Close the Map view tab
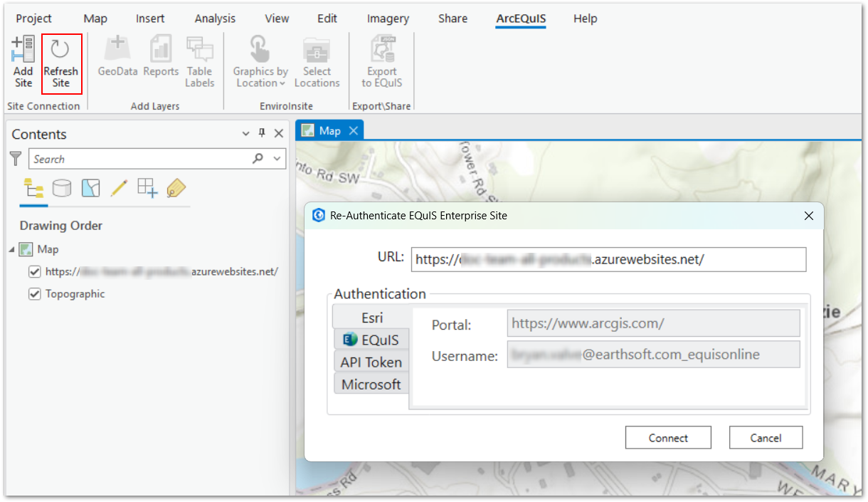Viewport: 868px width, 502px height. pos(353,130)
